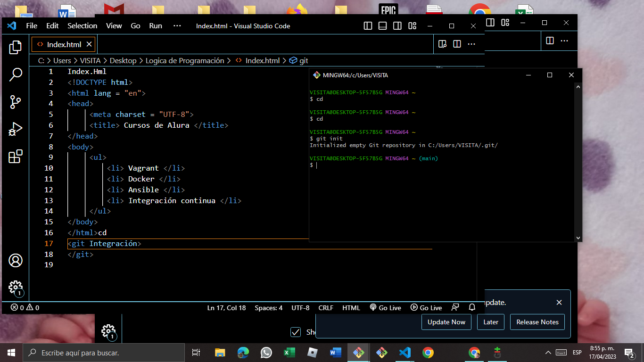Click the Desktop breadcrumb segment
Screen dimensions: 644x362
123,61
